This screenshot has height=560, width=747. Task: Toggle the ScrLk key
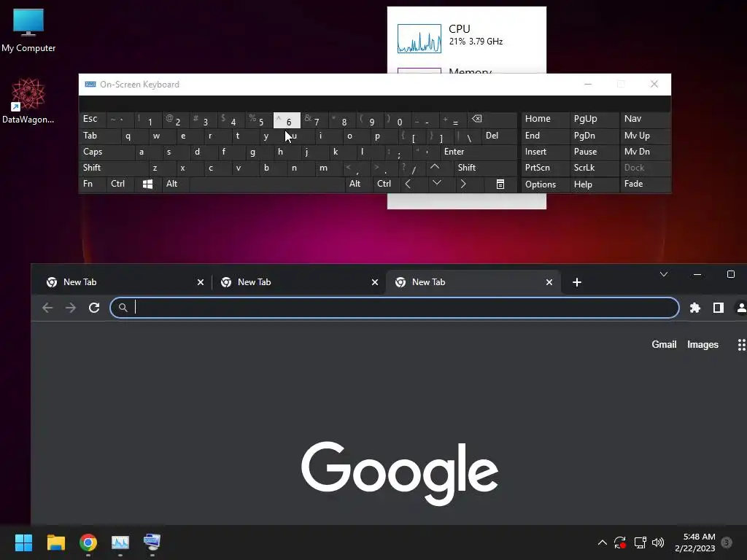point(594,168)
